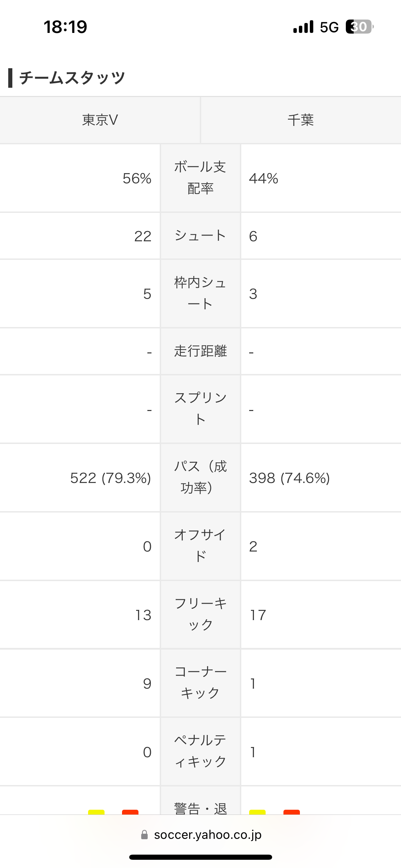Tap the ボール支配率 stat label
401x868 pixels.
pyautogui.click(x=200, y=178)
